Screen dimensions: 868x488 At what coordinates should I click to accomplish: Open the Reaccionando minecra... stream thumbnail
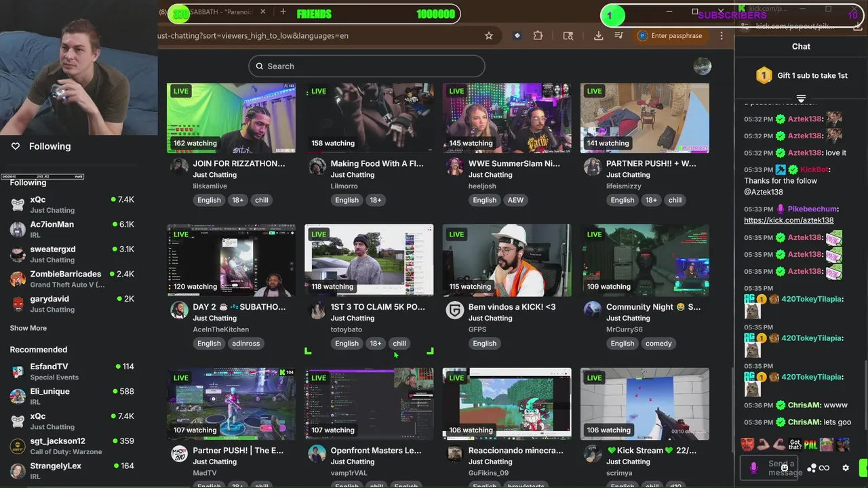tap(507, 404)
